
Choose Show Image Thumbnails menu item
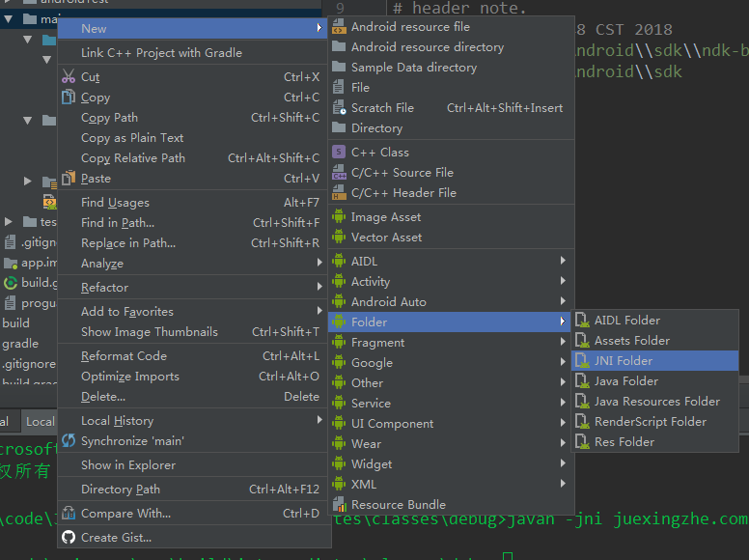192,331
